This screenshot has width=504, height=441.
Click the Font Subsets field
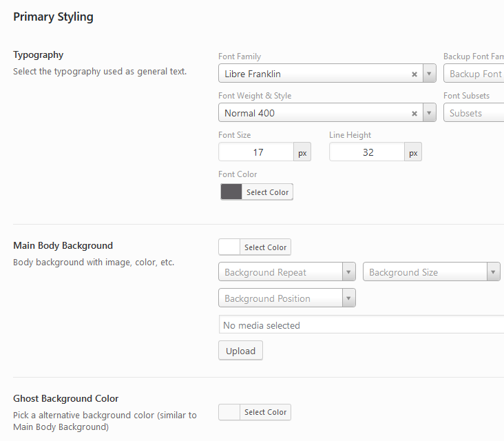pyautogui.click(x=475, y=113)
